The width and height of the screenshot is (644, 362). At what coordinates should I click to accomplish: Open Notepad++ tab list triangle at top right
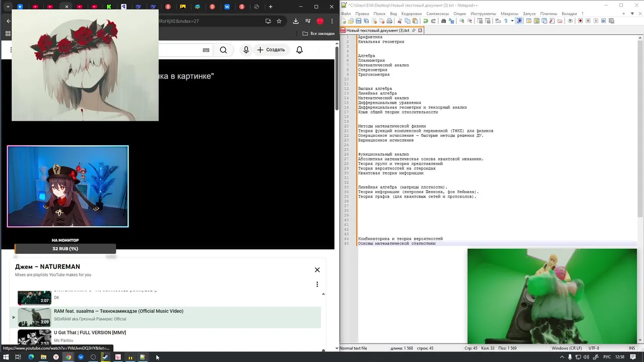pyautogui.click(x=632, y=14)
